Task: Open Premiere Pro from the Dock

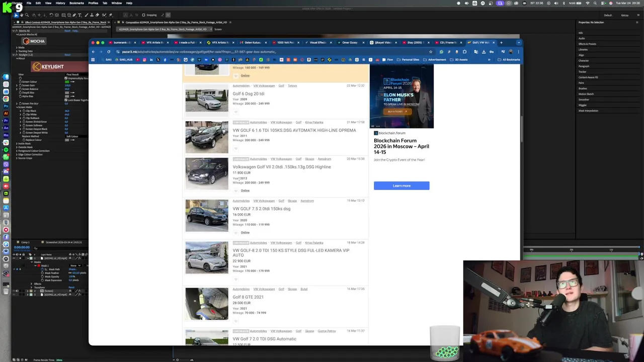Action: pyautogui.click(x=6, y=121)
